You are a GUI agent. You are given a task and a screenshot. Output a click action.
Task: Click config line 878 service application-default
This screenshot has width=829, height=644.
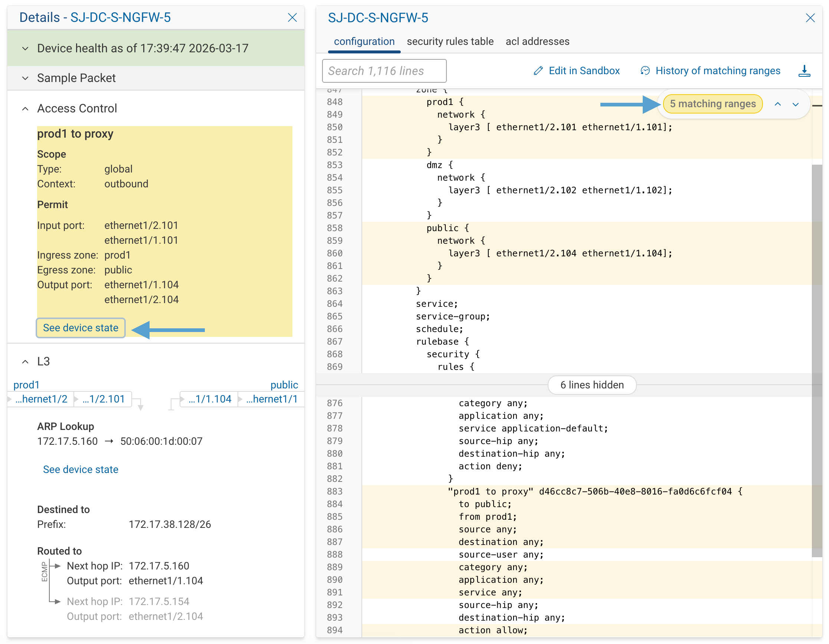coord(533,428)
